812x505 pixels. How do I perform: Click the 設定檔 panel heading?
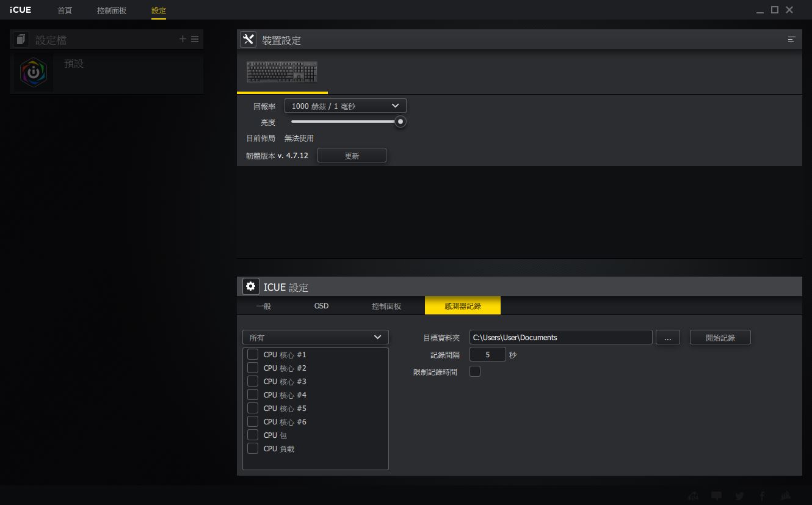click(x=51, y=40)
